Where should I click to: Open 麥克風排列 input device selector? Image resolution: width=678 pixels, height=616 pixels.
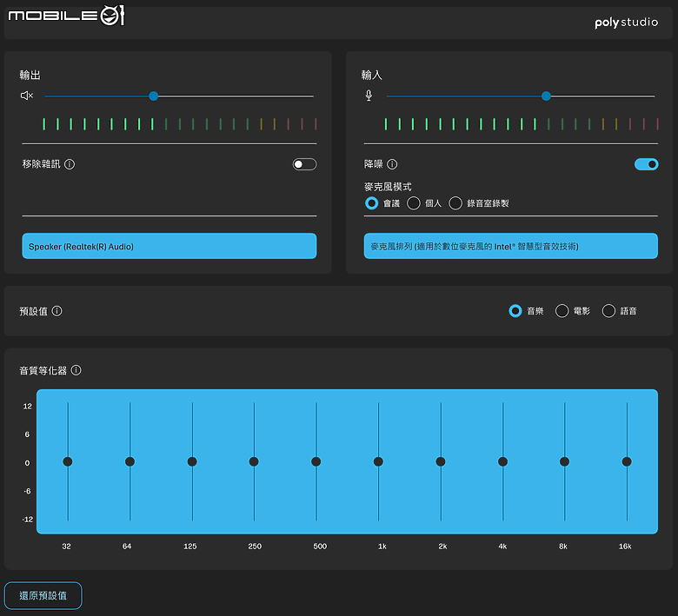tap(510, 247)
